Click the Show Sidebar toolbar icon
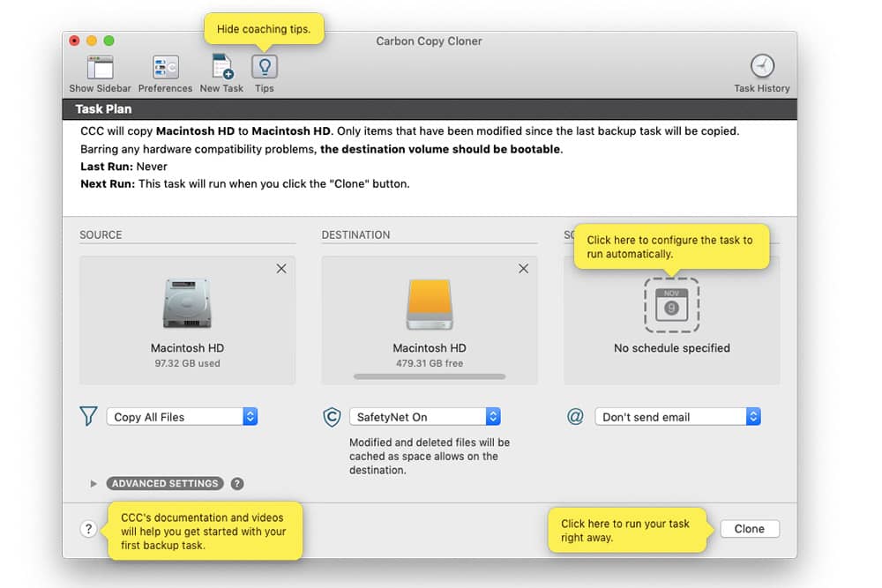This screenshot has height=588, width=882. pos(101,68)
